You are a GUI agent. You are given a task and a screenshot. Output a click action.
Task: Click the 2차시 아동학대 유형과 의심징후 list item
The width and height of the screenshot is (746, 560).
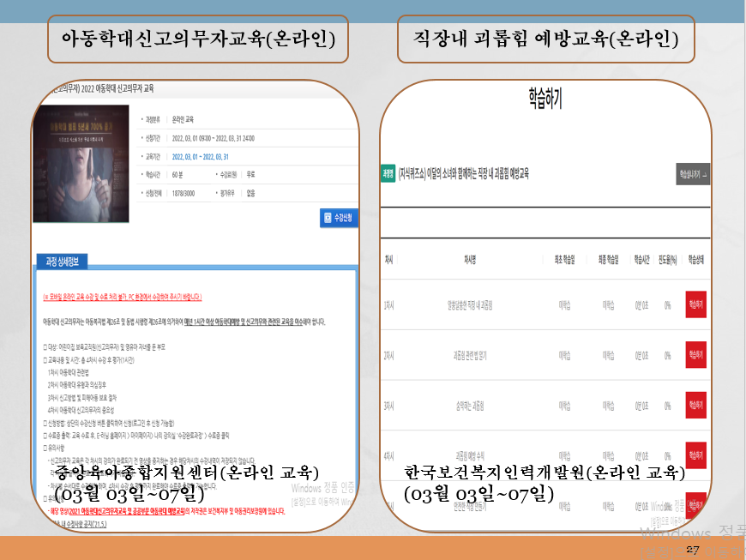point(76,385)
